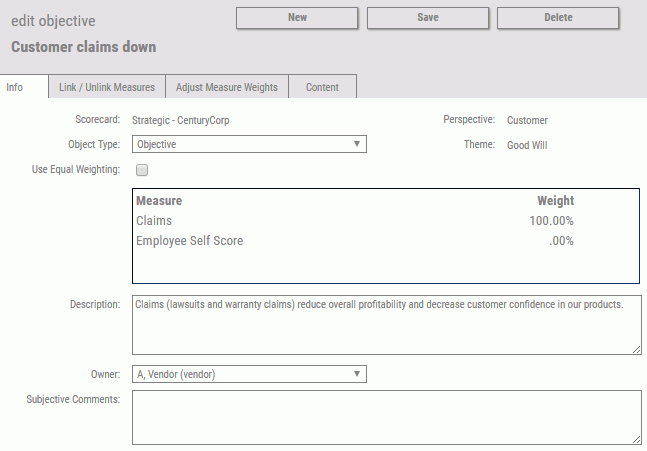Go to the Content tab
The width and height of the screenshot is (647, 451).
pyautogui.click(x=322, y=87)
